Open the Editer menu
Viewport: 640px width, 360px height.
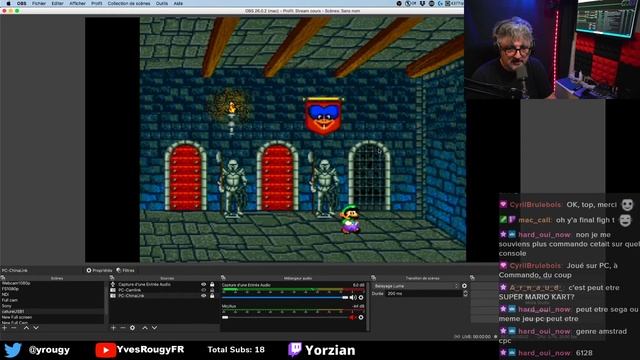(x=57, y=3)
